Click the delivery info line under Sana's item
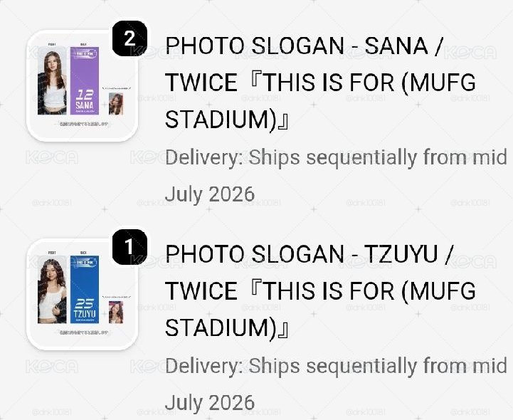Screen dimensions: 513x420 (336, 175)
